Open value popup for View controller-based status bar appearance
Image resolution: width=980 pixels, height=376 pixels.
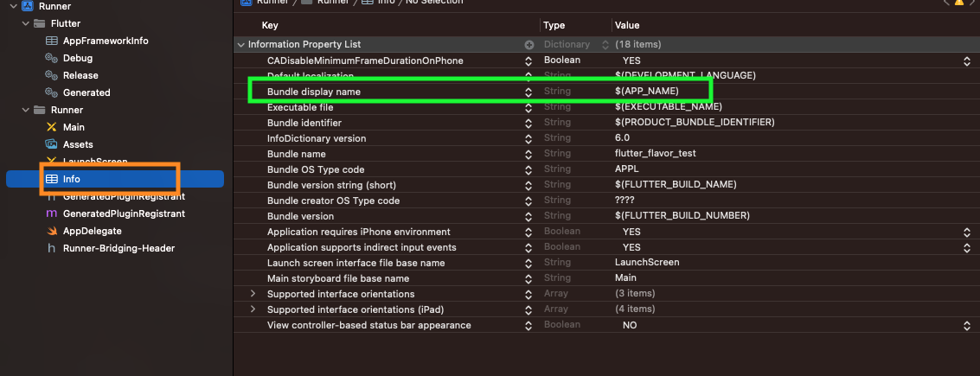[x=967, y=325]
